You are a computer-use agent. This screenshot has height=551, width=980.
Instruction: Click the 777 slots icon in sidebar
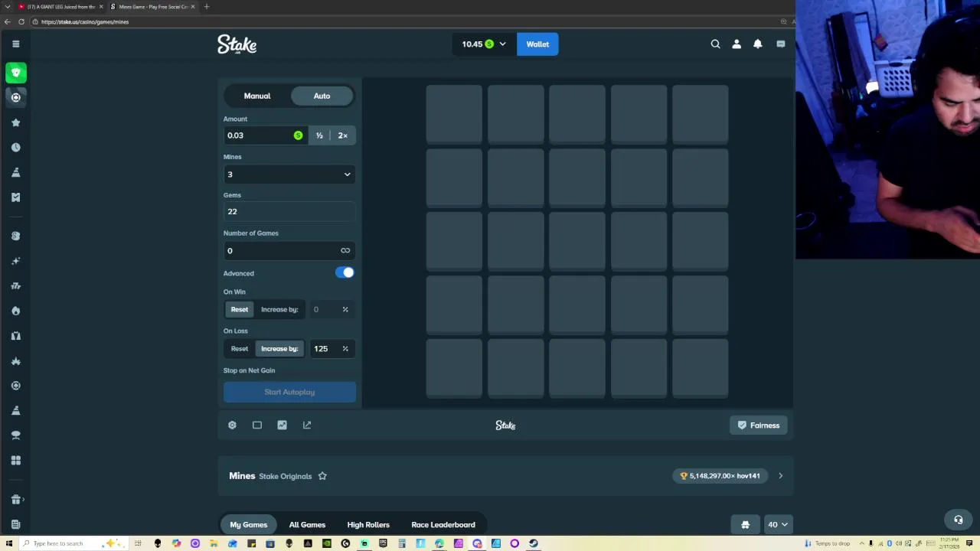[15, 285]
